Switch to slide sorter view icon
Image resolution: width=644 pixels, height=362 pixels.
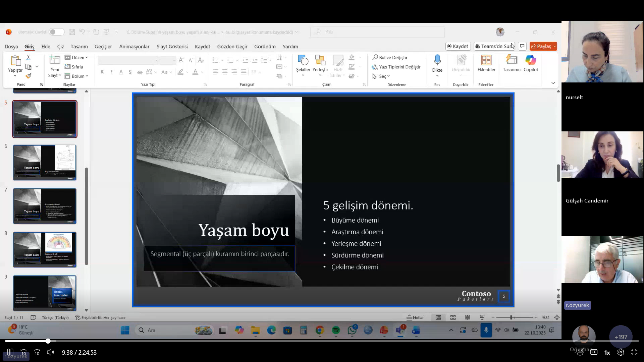[453, 317]
